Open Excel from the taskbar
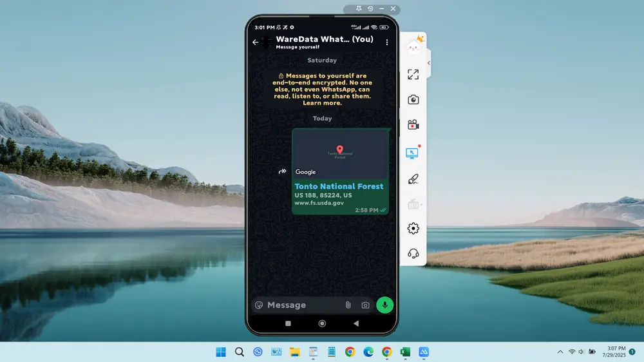The height and width of the screenshot is (362, 644). pyautogui.click(x=405, y=352)
